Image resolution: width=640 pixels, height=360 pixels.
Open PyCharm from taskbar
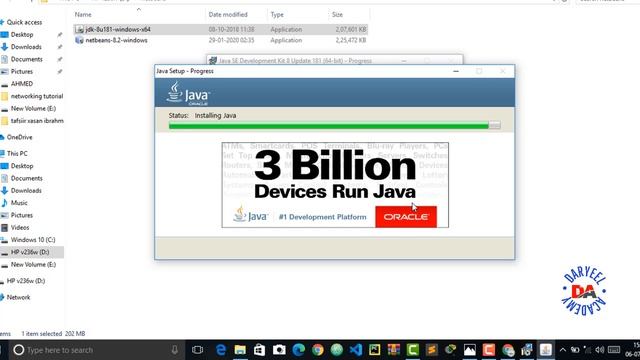point(374,350)
